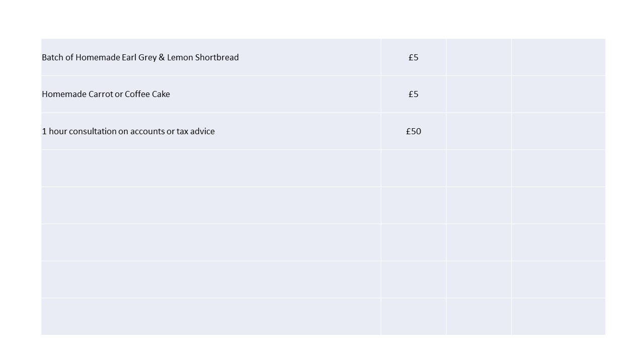Select the last empty cell in the Shortbread row
This screenshot has height=362, width=644.
click(x=558, y=57)
